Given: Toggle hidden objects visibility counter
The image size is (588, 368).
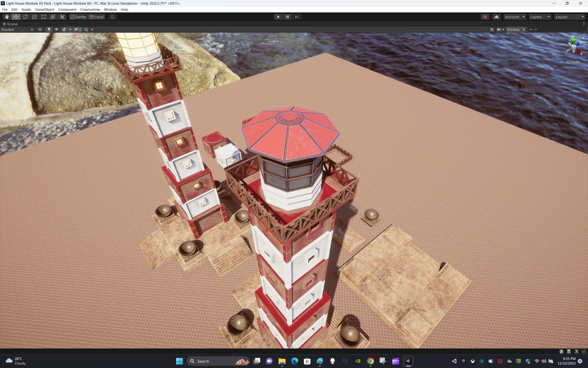Looking at the screenshot, I should (x=78, y=29).
